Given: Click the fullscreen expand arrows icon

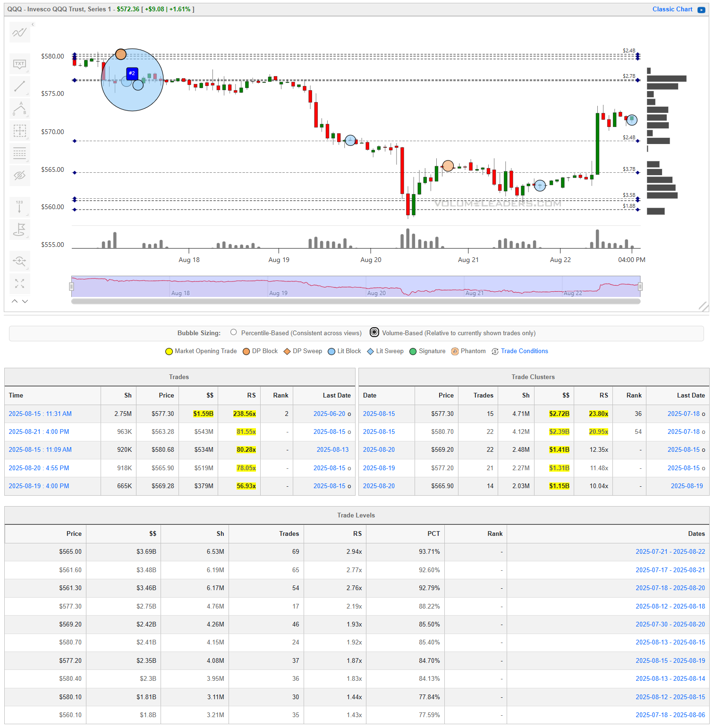Looking at the screenshot, I should pyautogui.click(x=20, y=283).
